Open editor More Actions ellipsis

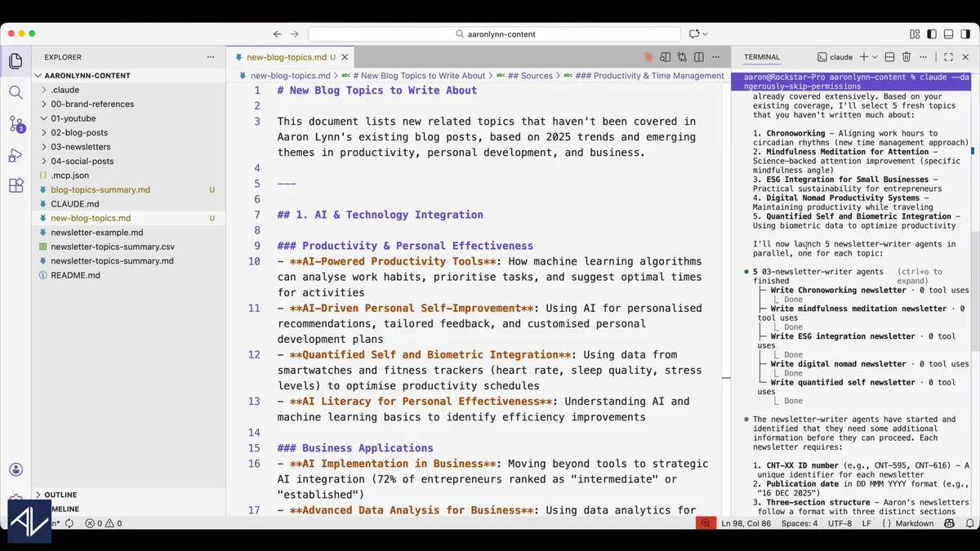[x=716, y=57]
